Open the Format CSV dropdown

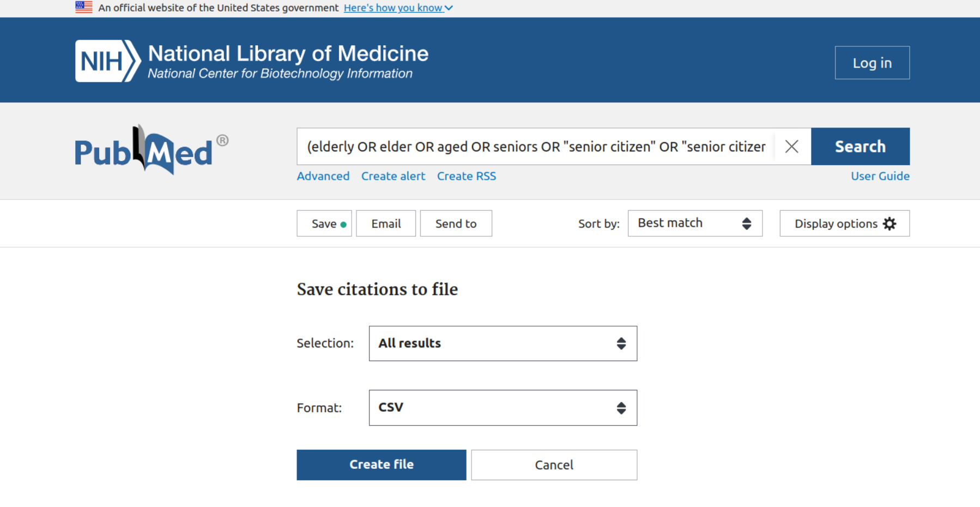(x=503, y=408)
